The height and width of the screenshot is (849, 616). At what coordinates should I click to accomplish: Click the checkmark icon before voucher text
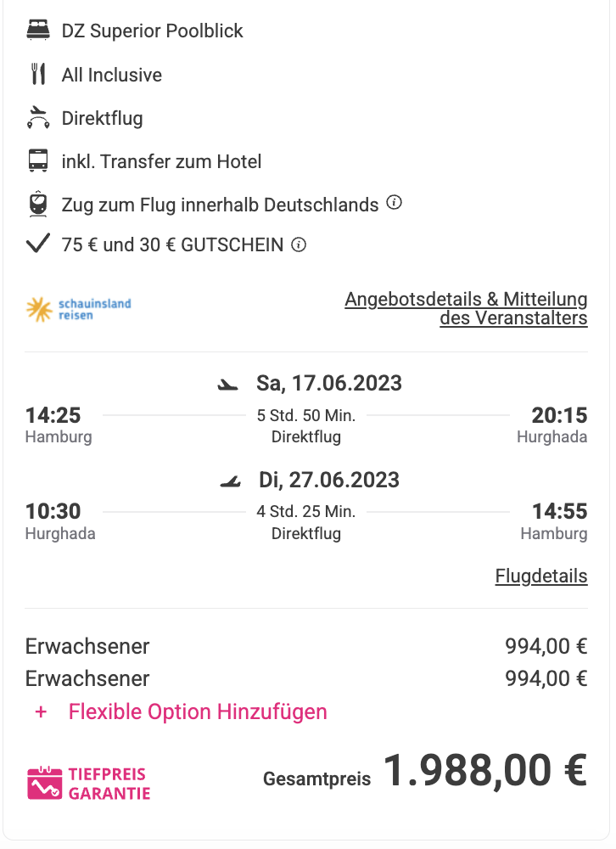coord(38,243)
